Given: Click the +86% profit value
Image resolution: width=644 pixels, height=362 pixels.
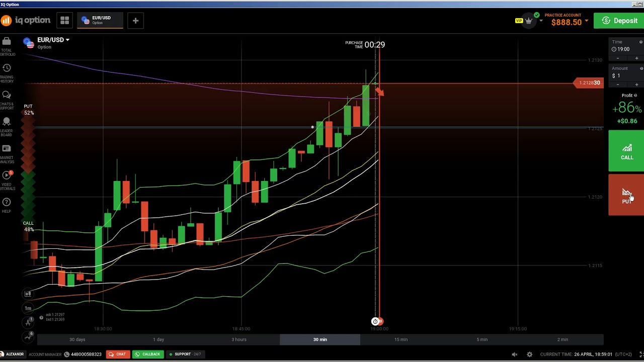Looking at the screenshot, I should (x=627, y=108).
